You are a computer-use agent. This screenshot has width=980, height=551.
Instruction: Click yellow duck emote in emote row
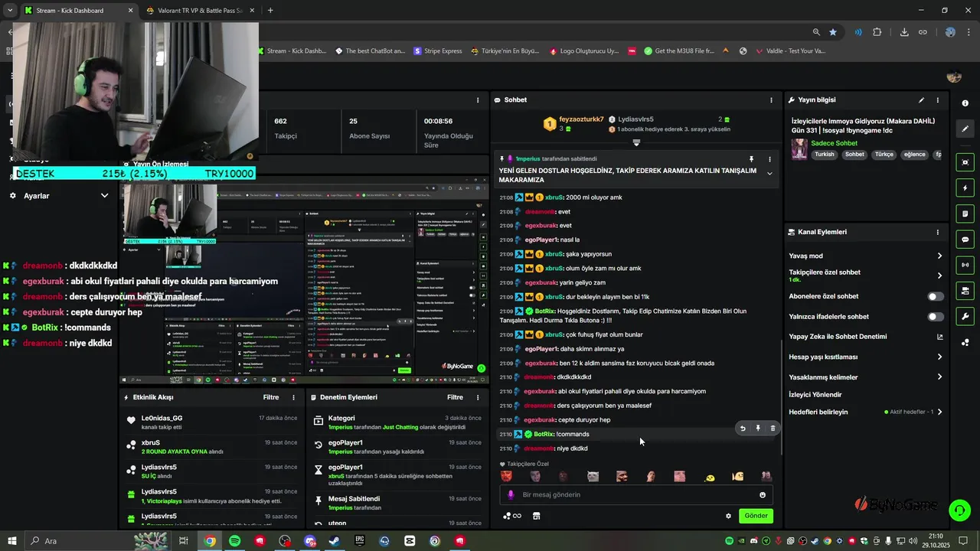710,477
